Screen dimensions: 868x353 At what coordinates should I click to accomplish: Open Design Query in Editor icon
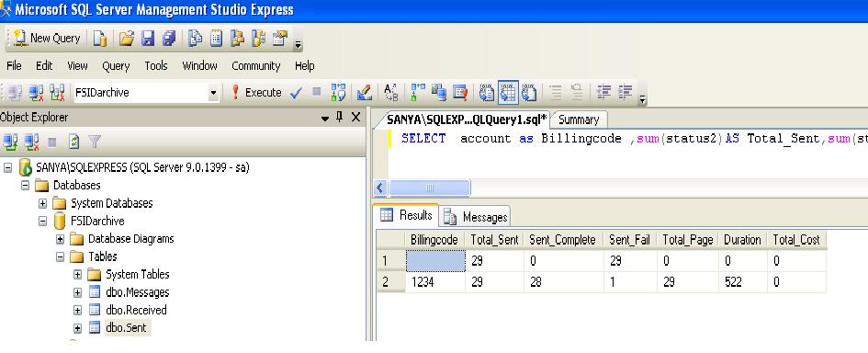pos(364,93)
